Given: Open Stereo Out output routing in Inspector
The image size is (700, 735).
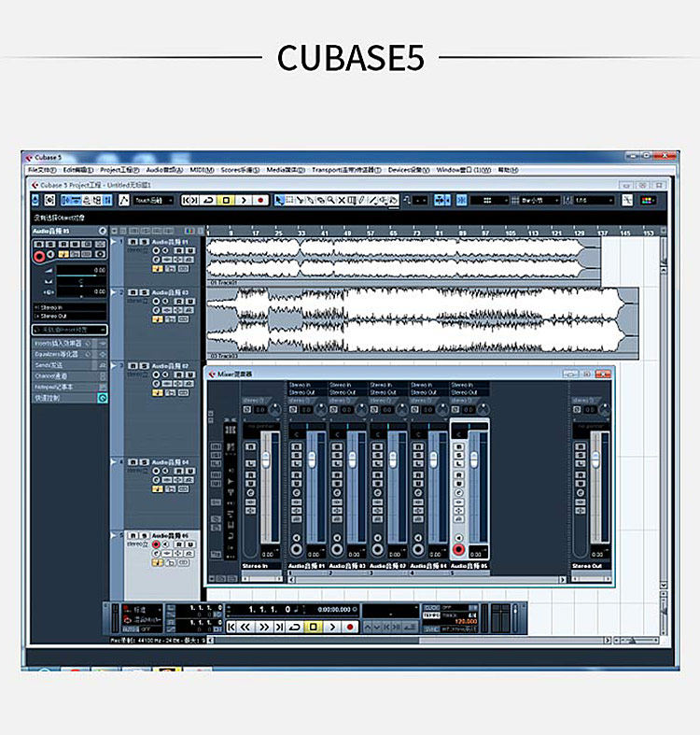Looking at the screenshot, I should click(x=69, y=316).
